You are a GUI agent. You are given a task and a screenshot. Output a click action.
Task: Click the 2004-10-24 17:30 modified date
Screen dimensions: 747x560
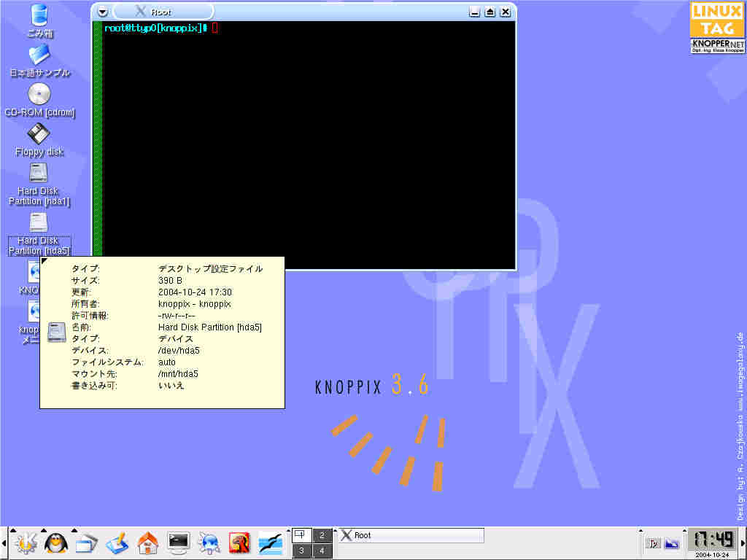195,292
